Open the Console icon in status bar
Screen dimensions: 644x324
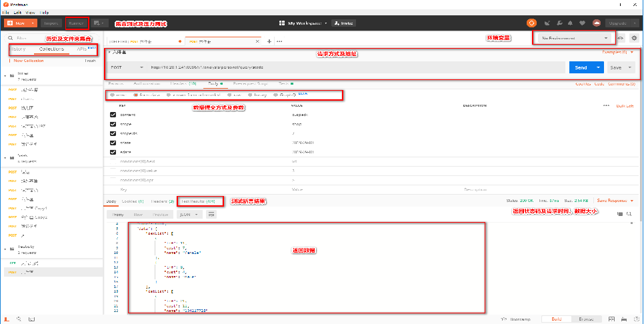point(31,319)
